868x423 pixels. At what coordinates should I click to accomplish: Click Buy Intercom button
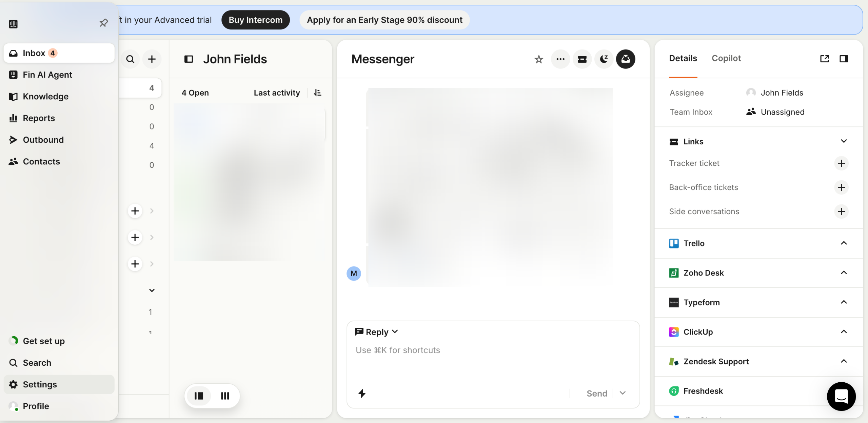click(255, 20)
